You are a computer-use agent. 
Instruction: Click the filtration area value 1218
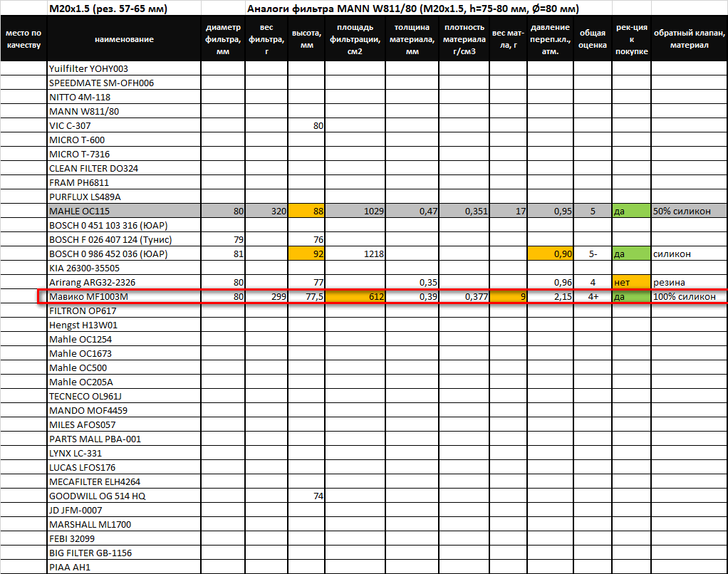pos(355,254)
